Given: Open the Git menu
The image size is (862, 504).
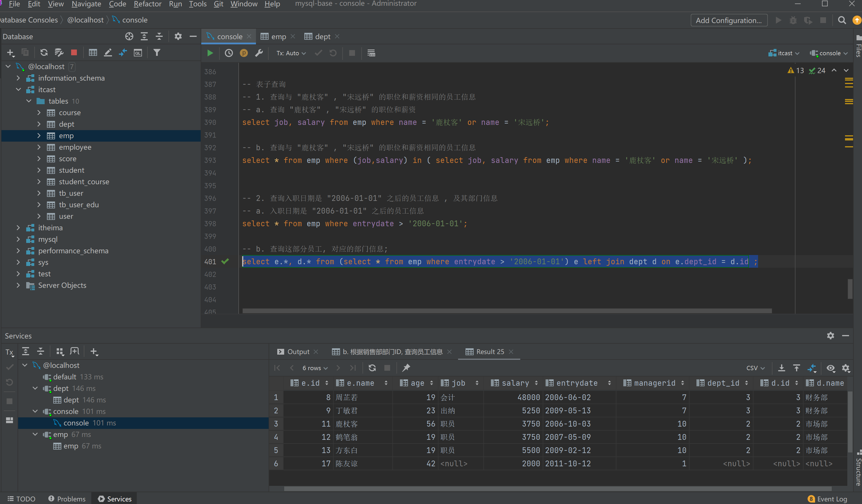Looking at the screenshot, I should [218, 4].
